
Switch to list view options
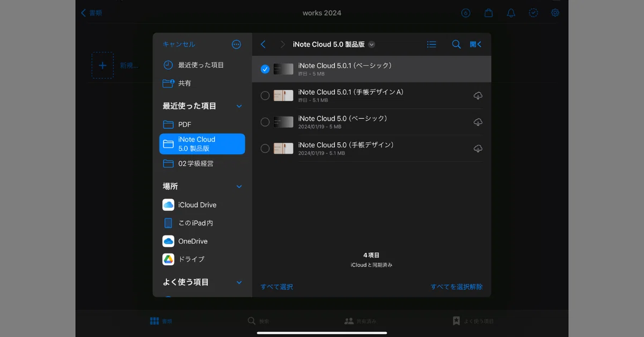click(x=431, y=45)
